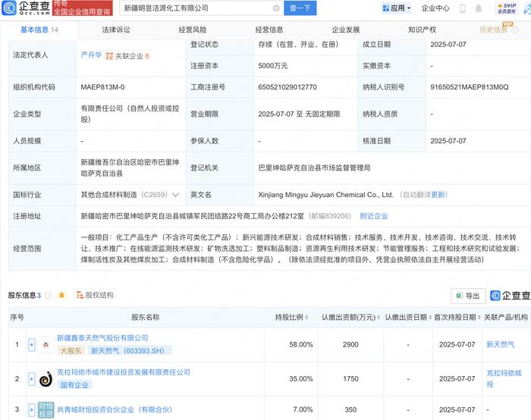This screenshot has width=531, height=420.
Task: Click registration number 650521029012770
Action: click(x=287, y=87)
